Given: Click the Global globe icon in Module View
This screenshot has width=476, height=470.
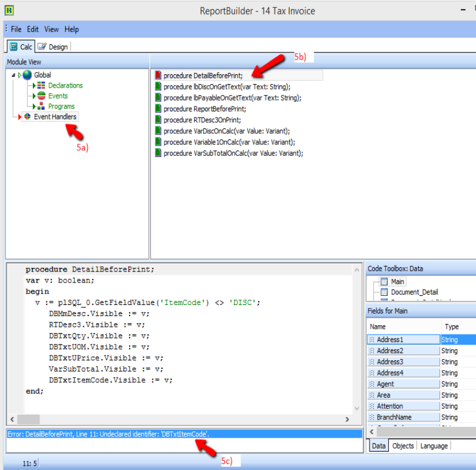Looking at the screenshot, I should (27, 75).
